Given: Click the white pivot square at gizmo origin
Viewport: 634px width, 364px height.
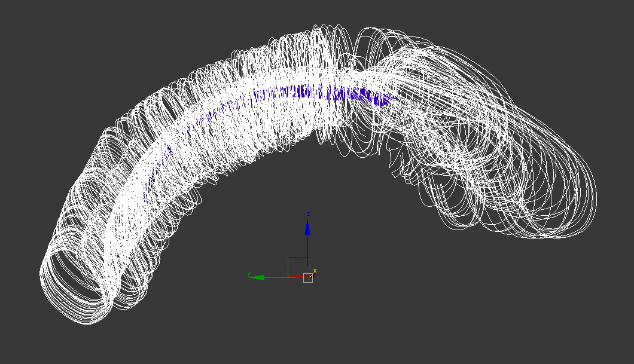Looking at the screenshot, I should [x=308, y=278].
